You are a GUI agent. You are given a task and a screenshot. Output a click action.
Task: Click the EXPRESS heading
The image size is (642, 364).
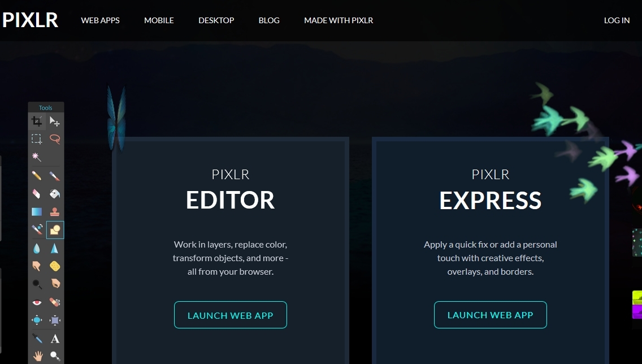(x=491, y=200)
